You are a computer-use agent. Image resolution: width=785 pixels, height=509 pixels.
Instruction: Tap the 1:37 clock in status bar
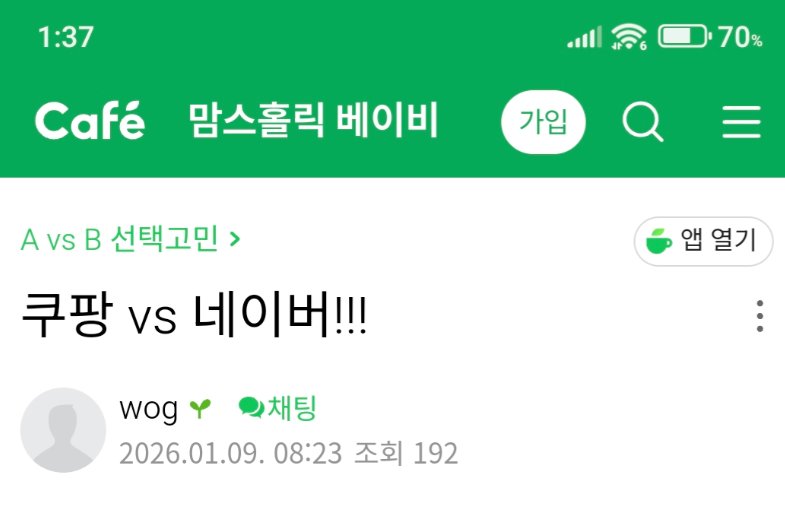66,37
